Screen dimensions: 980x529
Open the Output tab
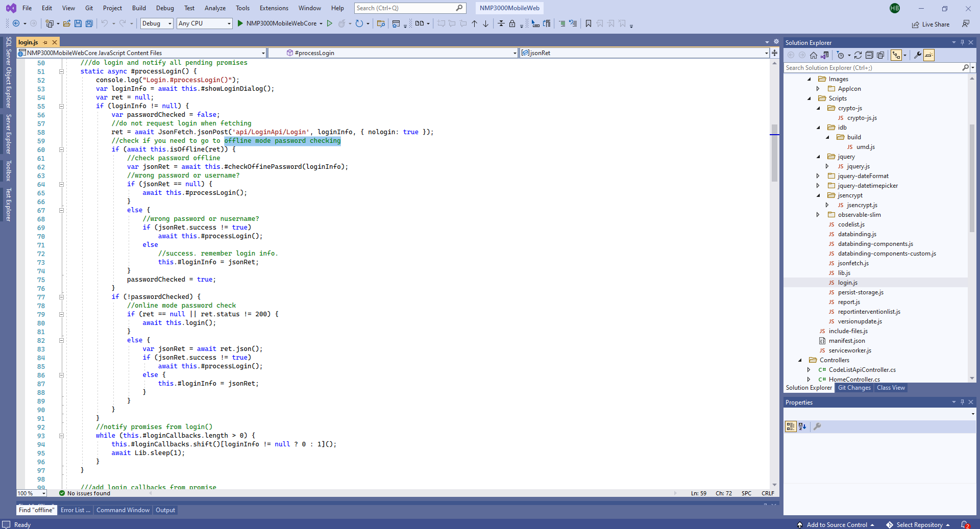click(x=165, y=510)
